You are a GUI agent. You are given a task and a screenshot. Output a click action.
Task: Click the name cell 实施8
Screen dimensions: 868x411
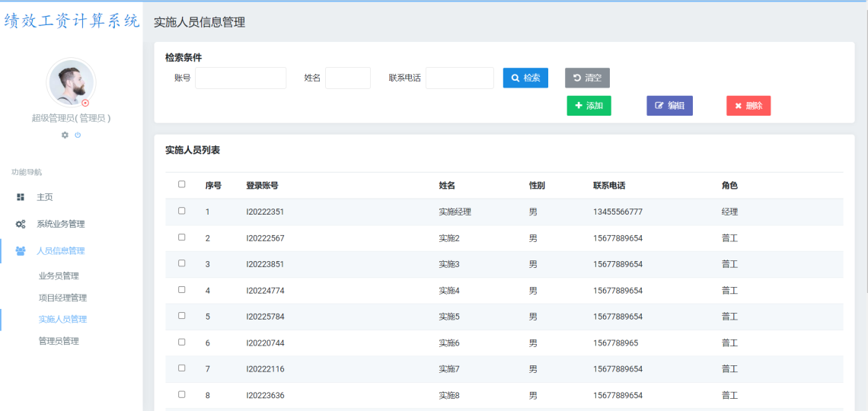(x=449, y=396)
